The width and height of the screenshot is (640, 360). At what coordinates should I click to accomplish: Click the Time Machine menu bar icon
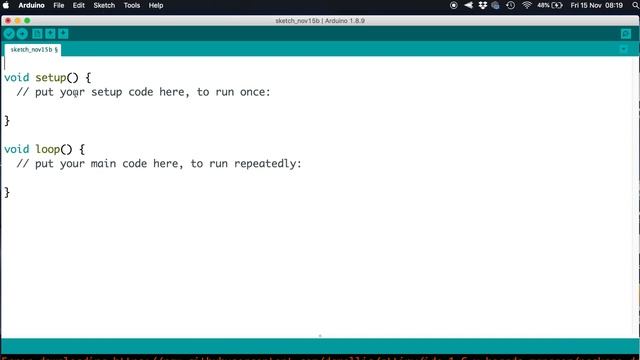tap(511, 5)
